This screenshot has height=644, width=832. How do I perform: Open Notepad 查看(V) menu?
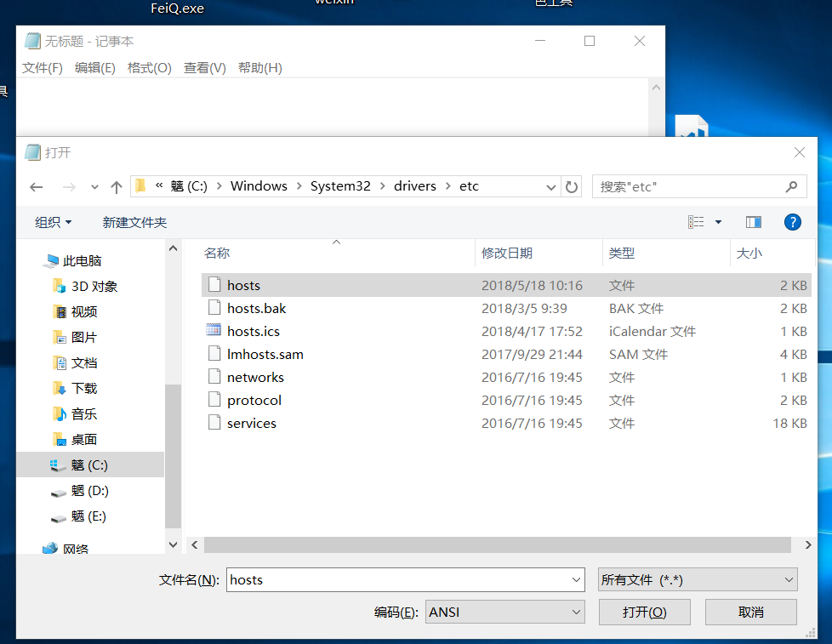tap(205, 68)
